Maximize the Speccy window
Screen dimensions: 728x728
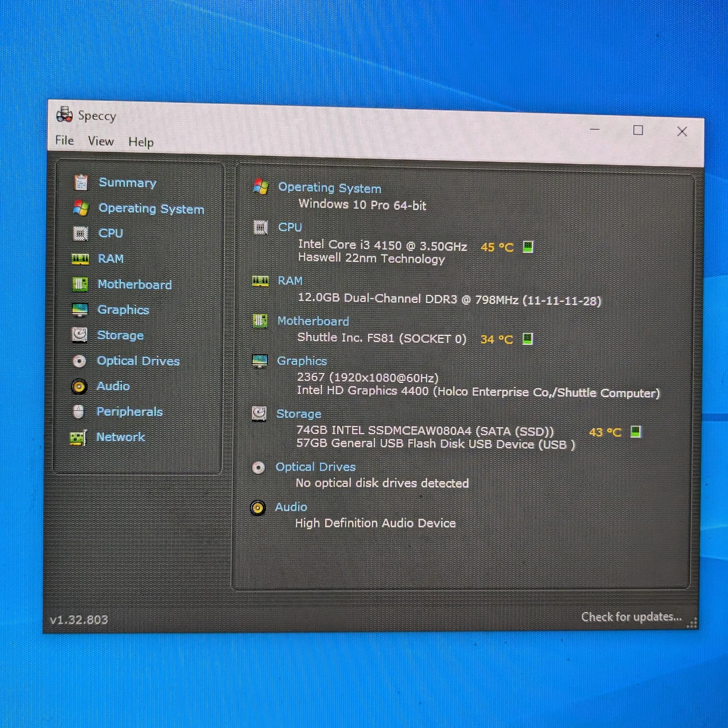638,130
